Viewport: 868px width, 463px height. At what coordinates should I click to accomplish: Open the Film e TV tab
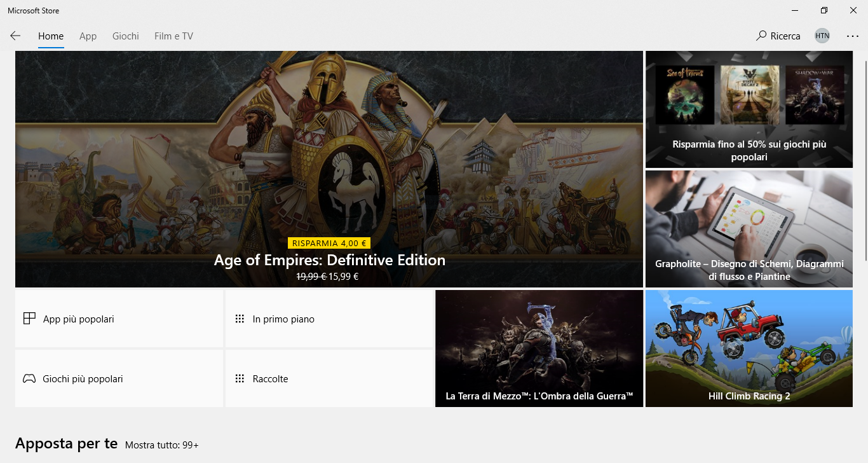[173, 36]
